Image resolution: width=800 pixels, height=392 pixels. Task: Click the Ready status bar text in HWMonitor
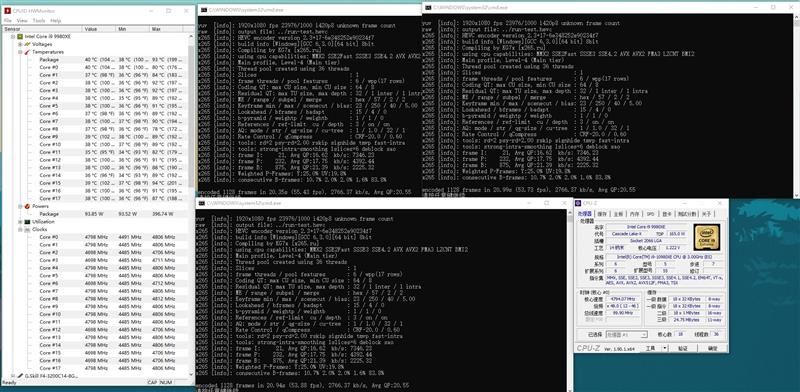[x=9, y=382]
